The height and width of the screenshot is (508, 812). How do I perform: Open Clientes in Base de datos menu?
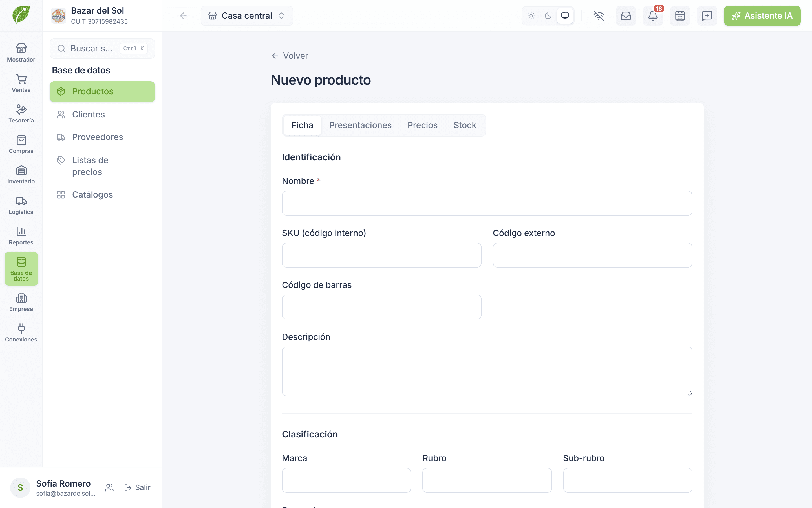pyautogui.click(x=102, y=115)
